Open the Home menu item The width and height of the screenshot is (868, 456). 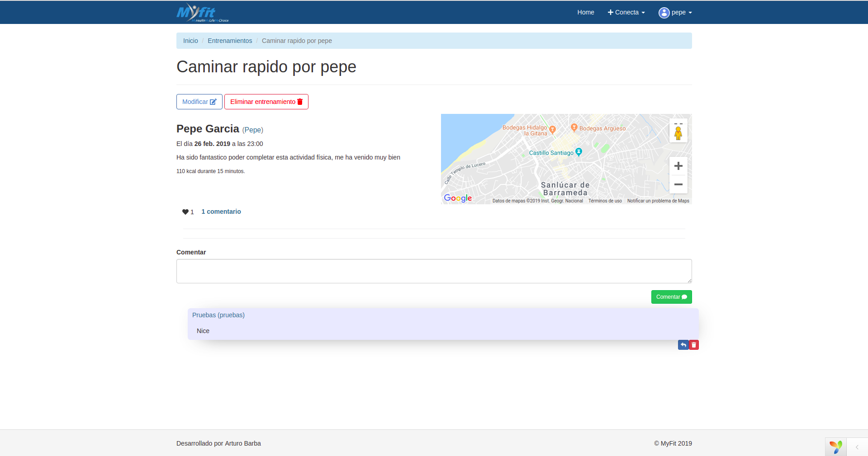pos(585,12)
